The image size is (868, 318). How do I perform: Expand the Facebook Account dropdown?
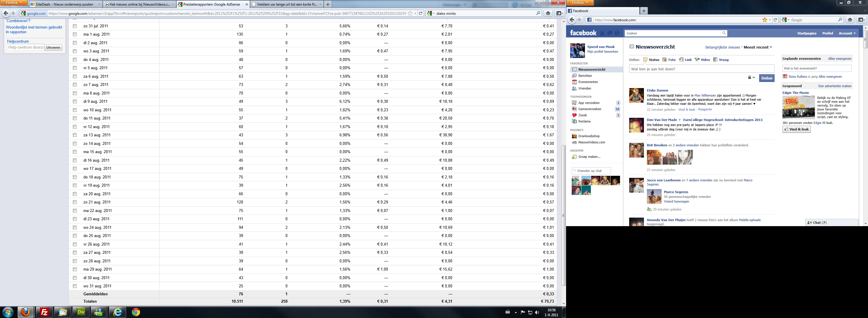pyautogui.click(x=847, y=33)
